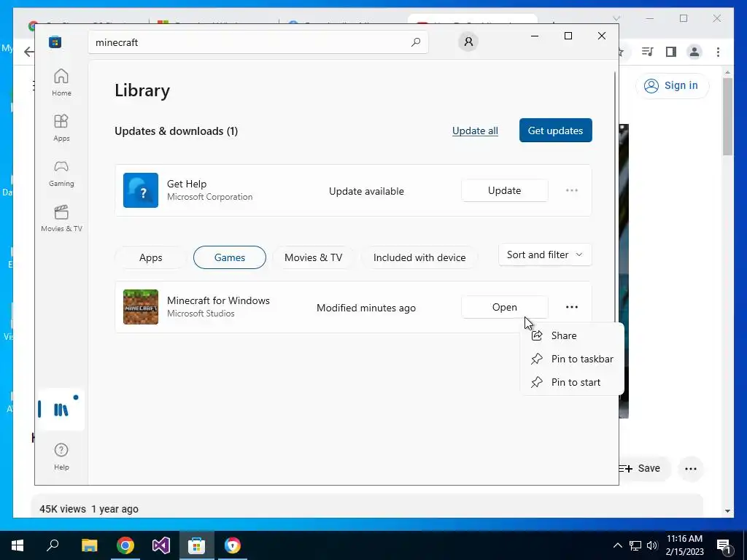Show hidden tray icons chevron

click(x=617, y=545)
